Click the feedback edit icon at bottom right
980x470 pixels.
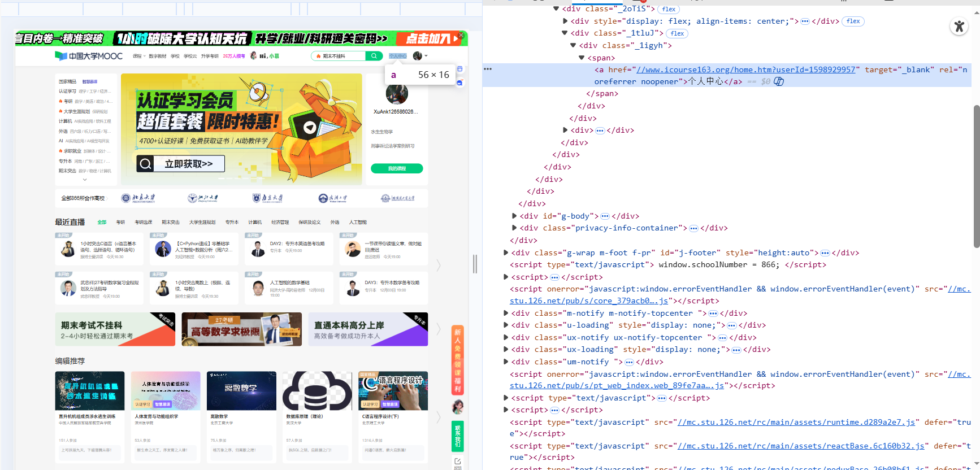pyautogui.click(x=458, y=462)
